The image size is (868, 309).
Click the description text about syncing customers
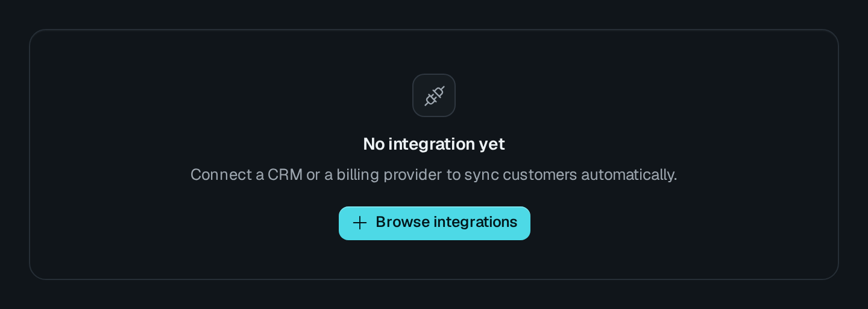[434, 175]
